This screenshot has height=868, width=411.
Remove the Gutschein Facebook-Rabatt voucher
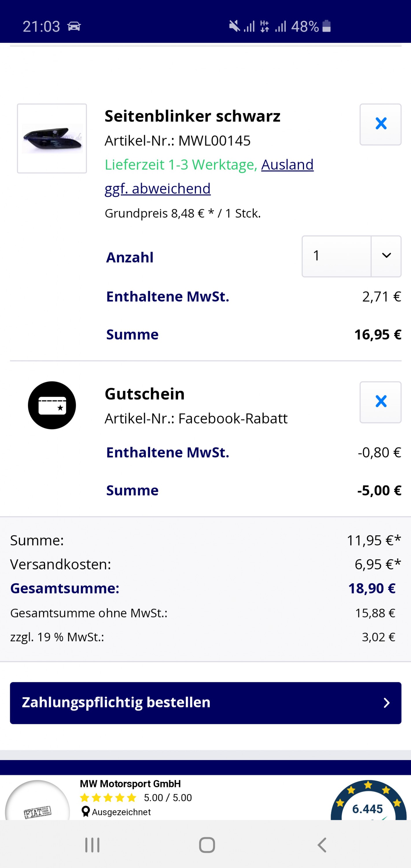click(380, 402)
